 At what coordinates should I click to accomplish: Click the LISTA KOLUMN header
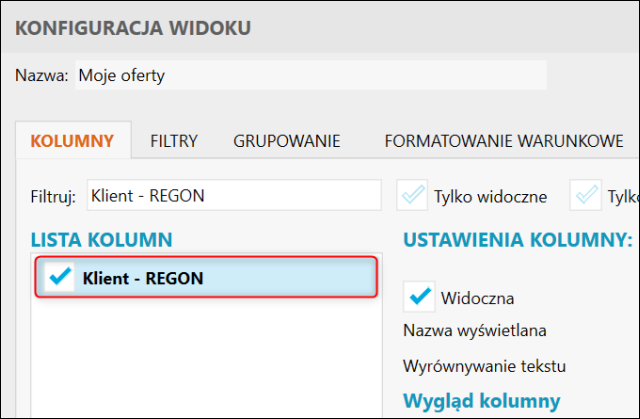pyautogui.click(x=102, y=239)
